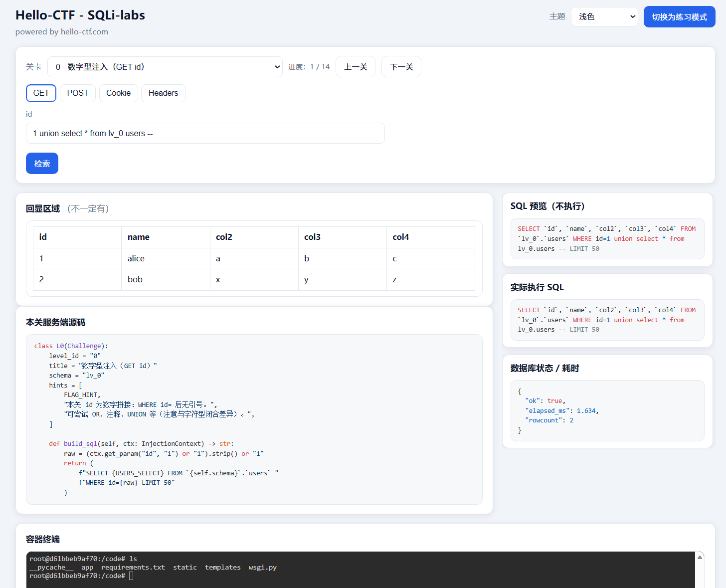Click the 切换为练习模式 button

tap(679, 17)
